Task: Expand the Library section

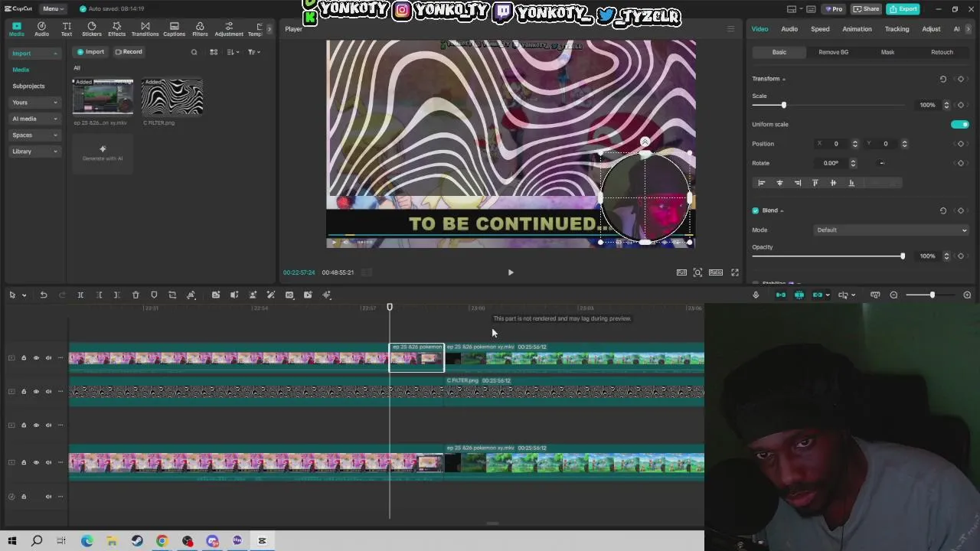Action: pos(34,152)
